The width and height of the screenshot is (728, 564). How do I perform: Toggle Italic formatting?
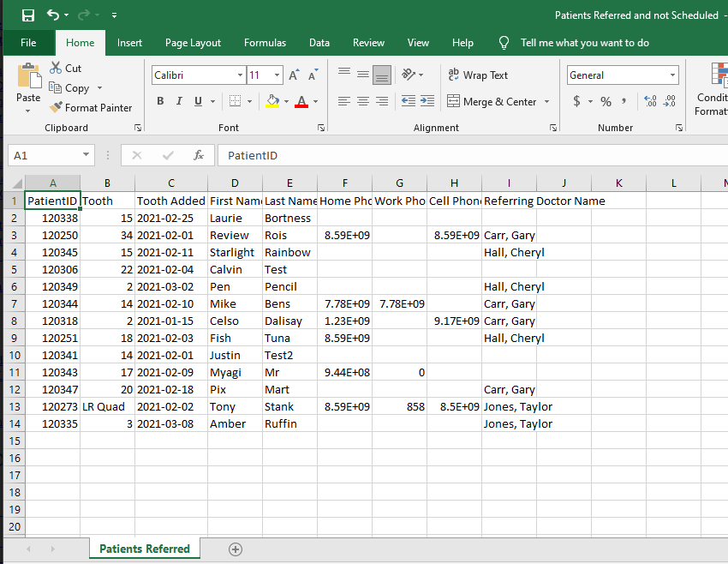click(179, 101)
